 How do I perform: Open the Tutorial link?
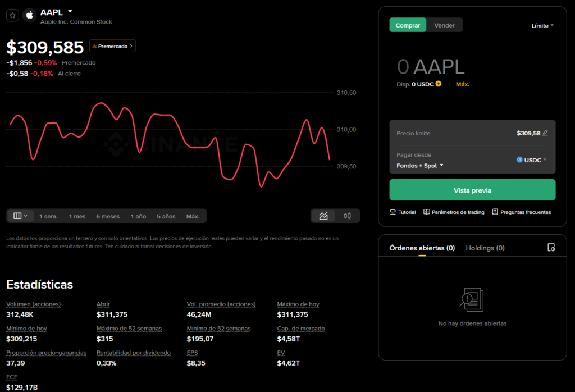coord(403,212)
